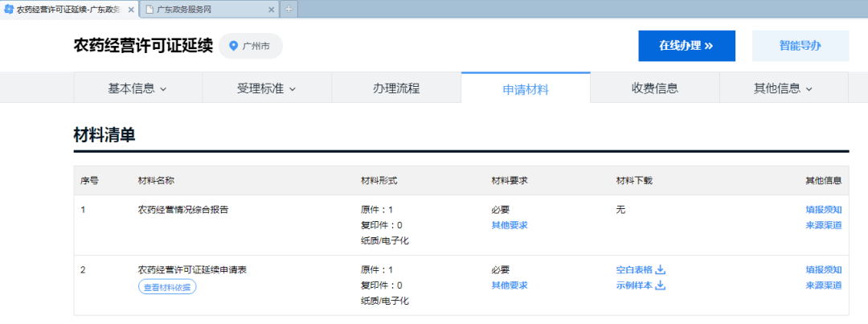
Task: Close the 广东政务服务网 browser tab
Action: (271, 9)
